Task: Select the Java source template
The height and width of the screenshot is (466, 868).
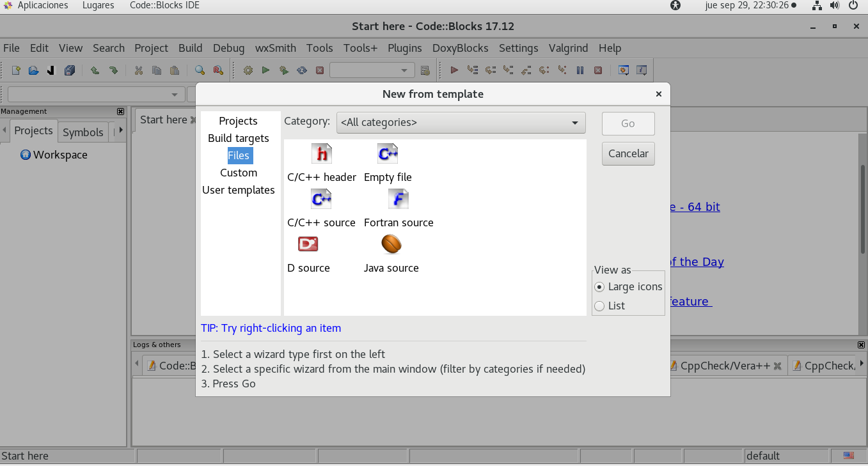Action: pos(391,245)
